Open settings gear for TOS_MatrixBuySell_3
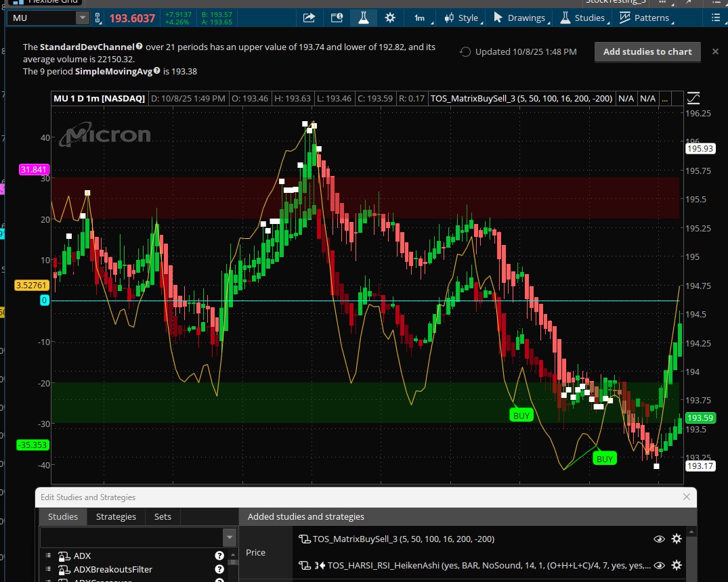The height and width of the screenshot is (582, 728). click(x=676, y=539)
